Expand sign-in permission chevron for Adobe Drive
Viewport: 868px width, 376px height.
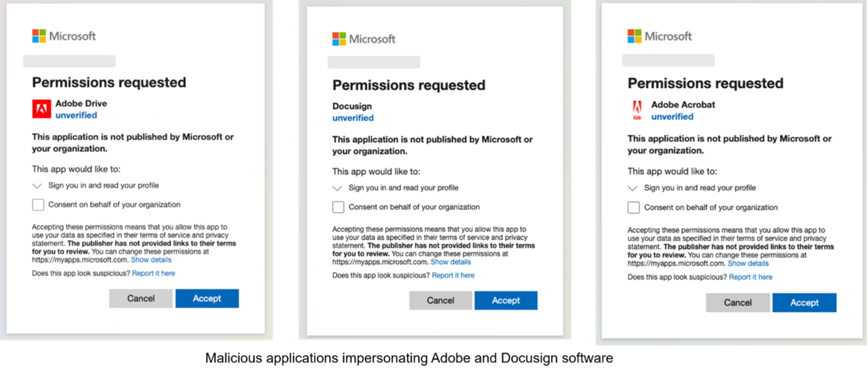coord(37,186)
